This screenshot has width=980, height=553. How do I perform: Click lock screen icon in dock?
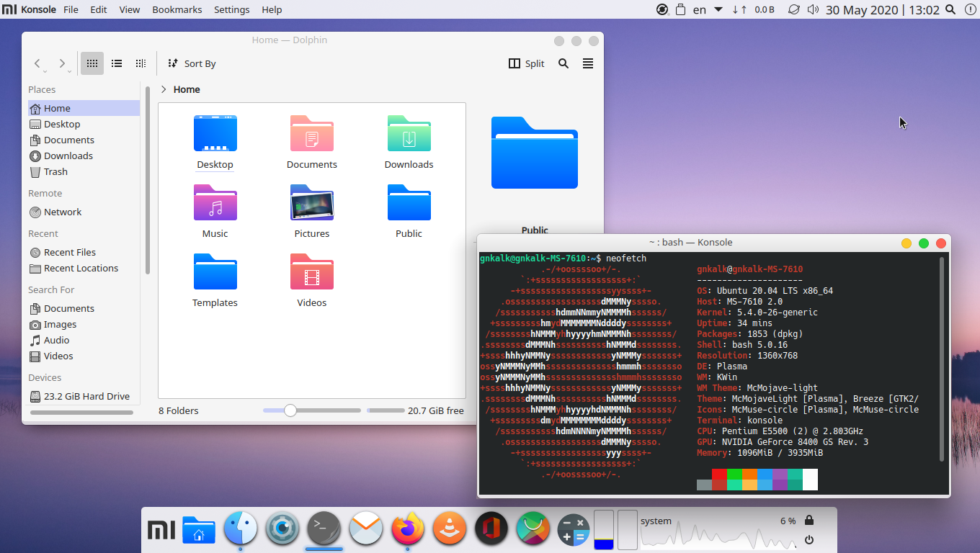click(809, 520)
